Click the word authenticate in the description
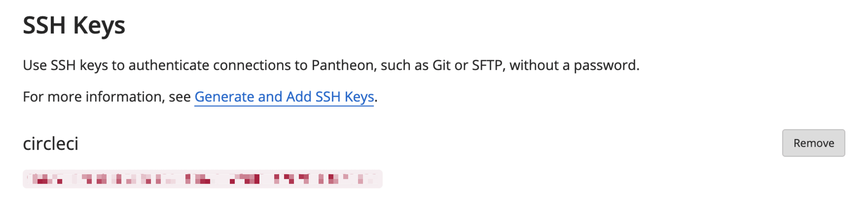 tap(169, 65)
